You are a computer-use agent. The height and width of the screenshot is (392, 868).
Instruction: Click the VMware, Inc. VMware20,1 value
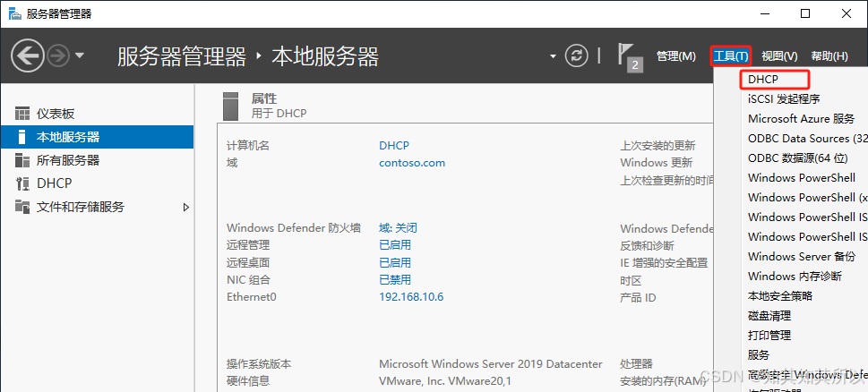(x=445, y=381)
